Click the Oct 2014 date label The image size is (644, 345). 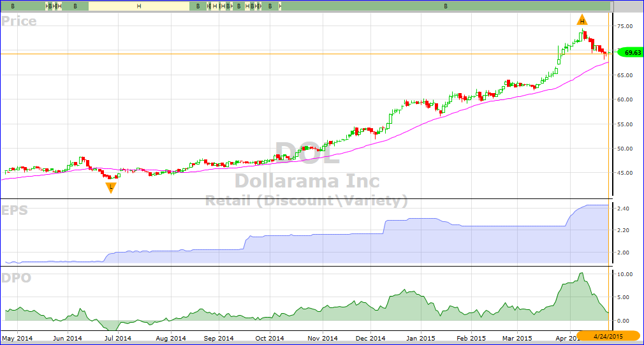270,339
